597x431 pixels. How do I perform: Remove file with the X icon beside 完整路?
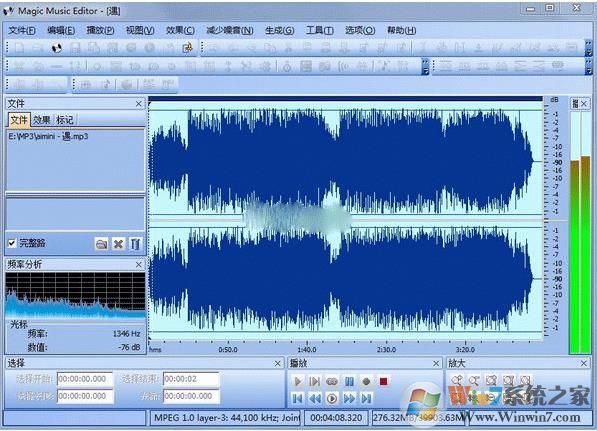pos(118,244)
